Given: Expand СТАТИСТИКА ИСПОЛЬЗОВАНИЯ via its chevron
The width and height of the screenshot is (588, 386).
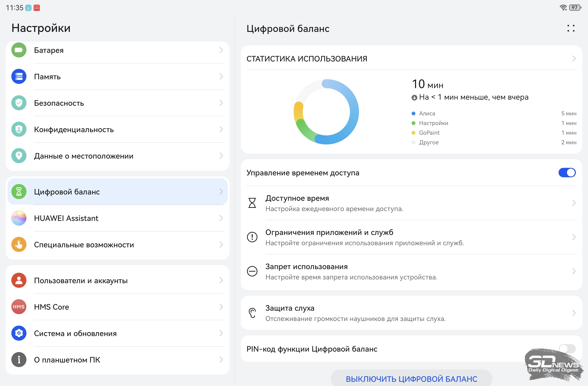Looking at the screenshot, I should point(574,59).
